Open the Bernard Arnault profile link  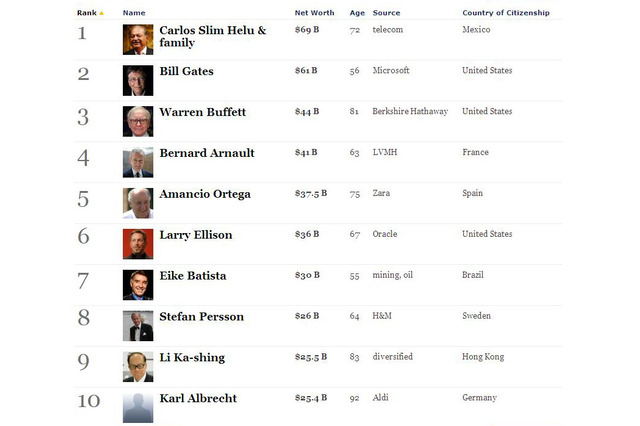207,153
